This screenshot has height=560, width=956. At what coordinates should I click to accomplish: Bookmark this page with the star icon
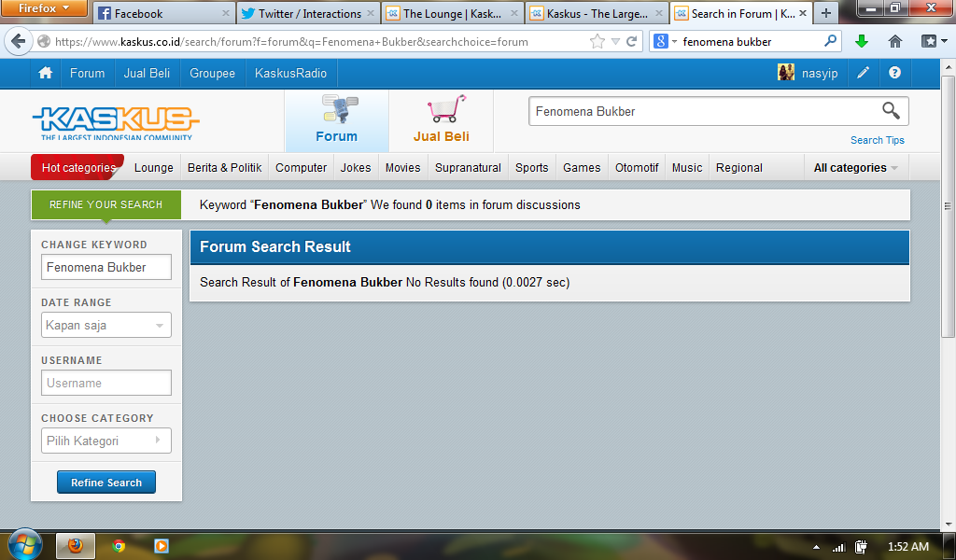pyautogui.click(x=597, y=41)
